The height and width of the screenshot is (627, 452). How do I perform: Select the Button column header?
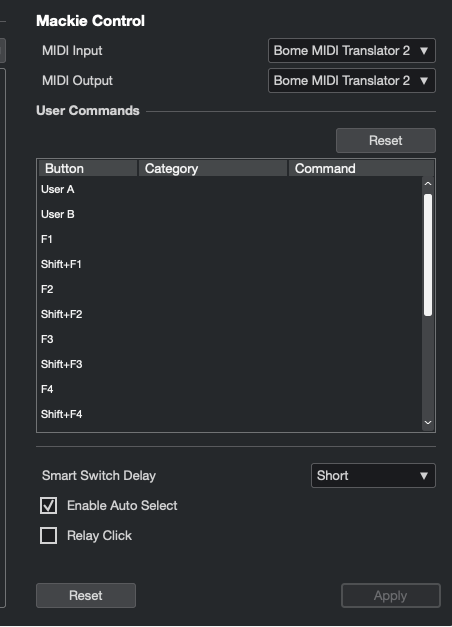[x=88, y=168]
